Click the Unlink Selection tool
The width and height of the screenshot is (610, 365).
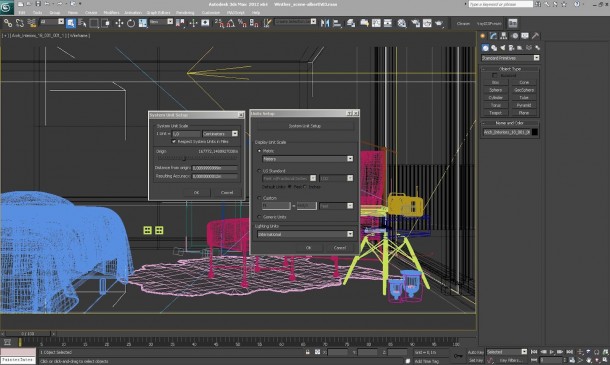point(19,23)
